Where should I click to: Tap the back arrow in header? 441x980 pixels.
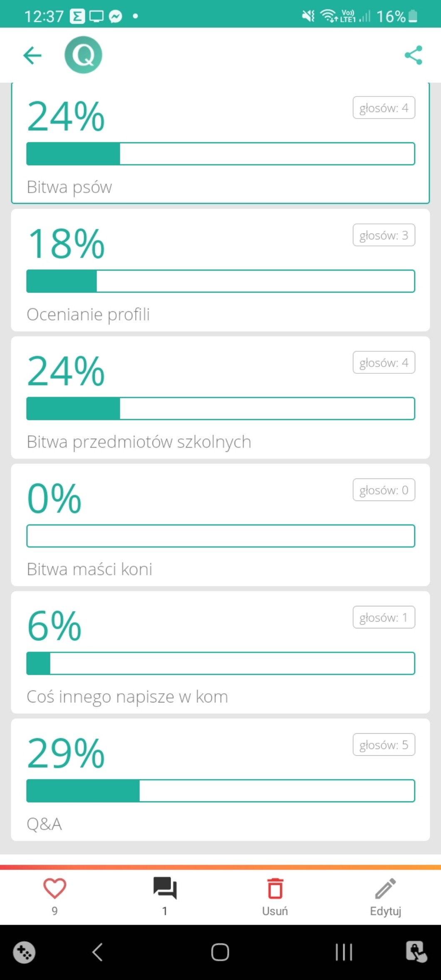(x=32, y=55)
